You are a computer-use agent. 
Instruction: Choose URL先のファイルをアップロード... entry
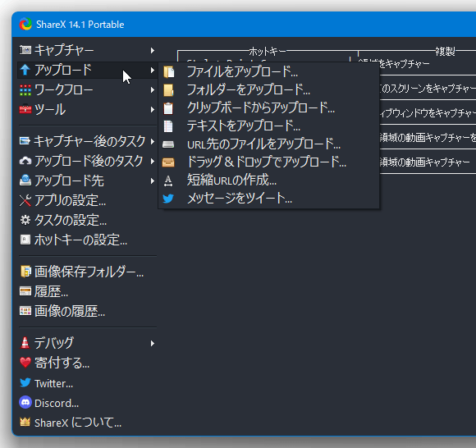[x=268, y=144]
